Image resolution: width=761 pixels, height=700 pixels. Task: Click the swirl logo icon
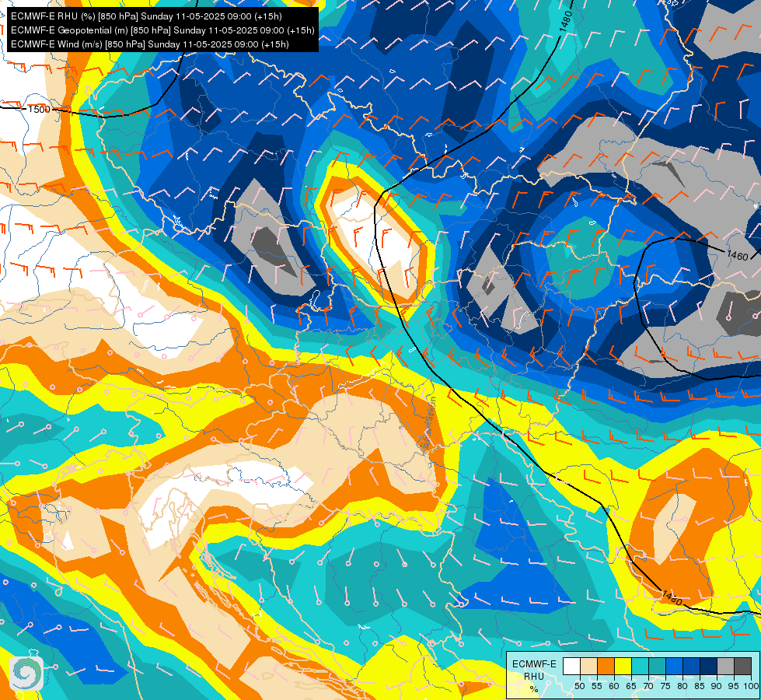point(26,674)
